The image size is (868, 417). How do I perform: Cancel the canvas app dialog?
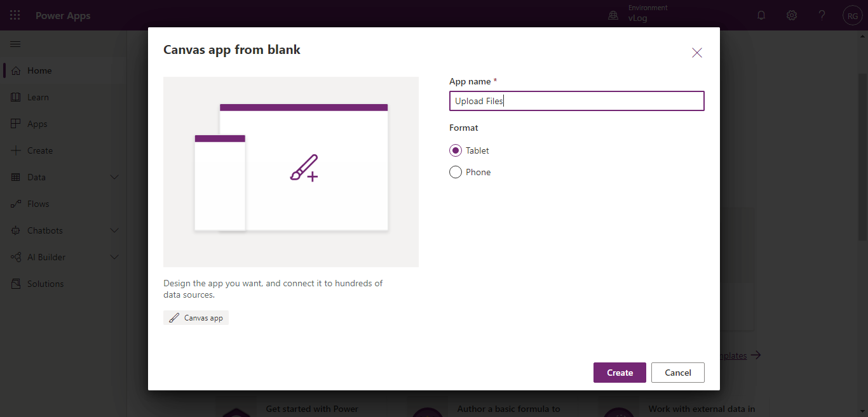(677, 373)
